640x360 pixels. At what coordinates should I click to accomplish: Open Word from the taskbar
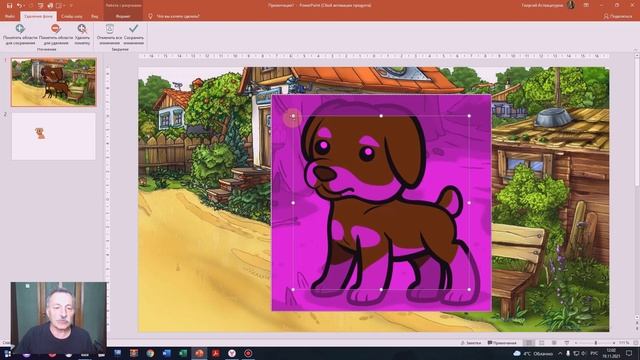(x=167, y=353)
